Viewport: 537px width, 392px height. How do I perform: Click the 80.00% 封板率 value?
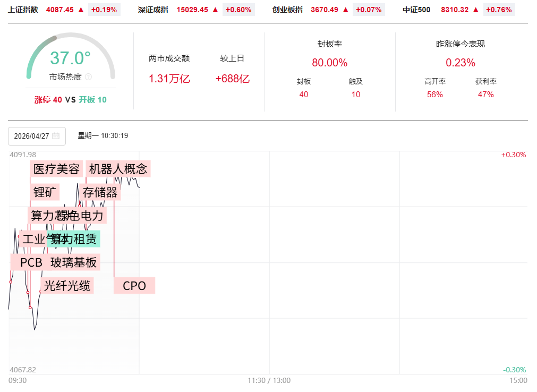[329, 63]
